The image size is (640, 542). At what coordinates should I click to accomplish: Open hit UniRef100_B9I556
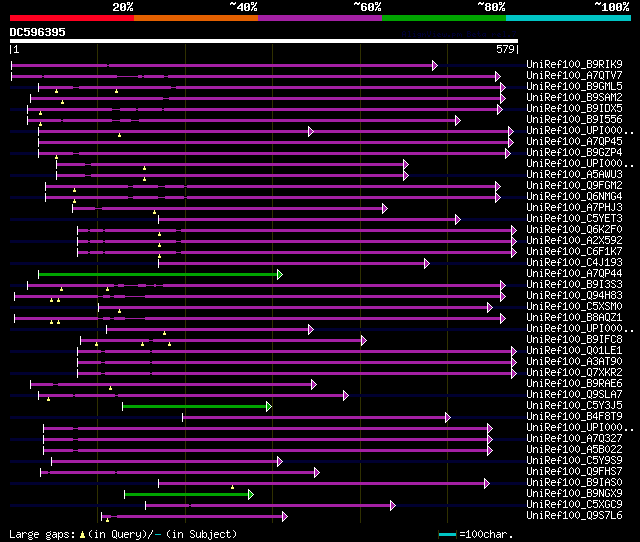pyautogui.click(x=574, y=120)
